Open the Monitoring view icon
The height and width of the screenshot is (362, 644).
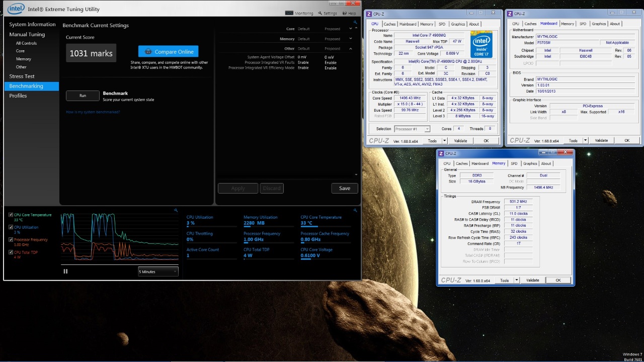[289, 14]
